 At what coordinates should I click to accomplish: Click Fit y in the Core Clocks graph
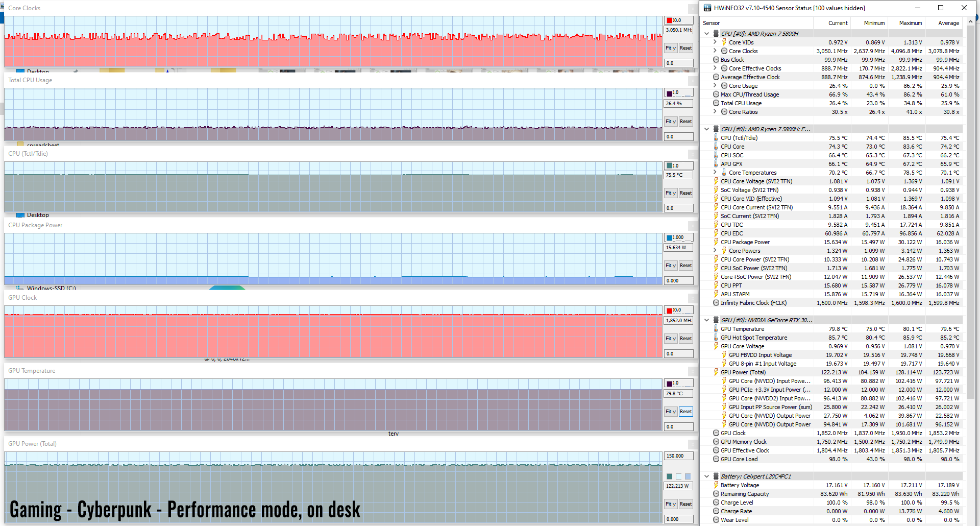(x=670, y=48)
